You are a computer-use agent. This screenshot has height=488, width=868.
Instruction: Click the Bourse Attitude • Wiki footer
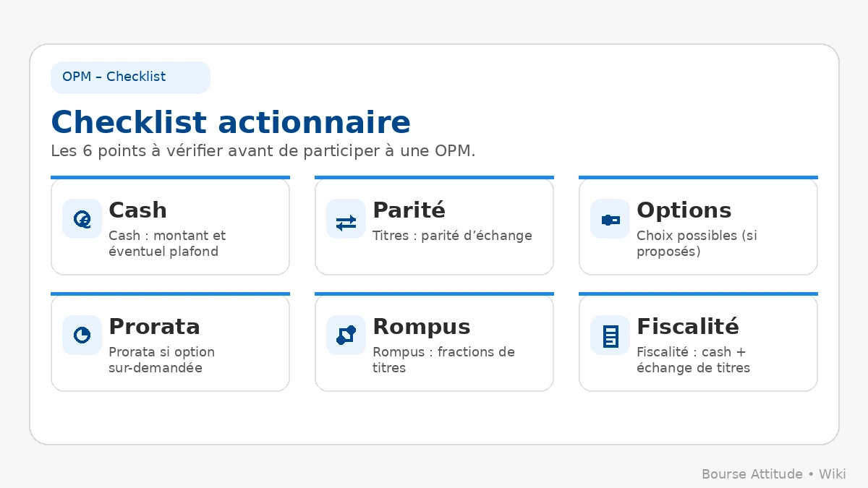[x=773, y=474]
